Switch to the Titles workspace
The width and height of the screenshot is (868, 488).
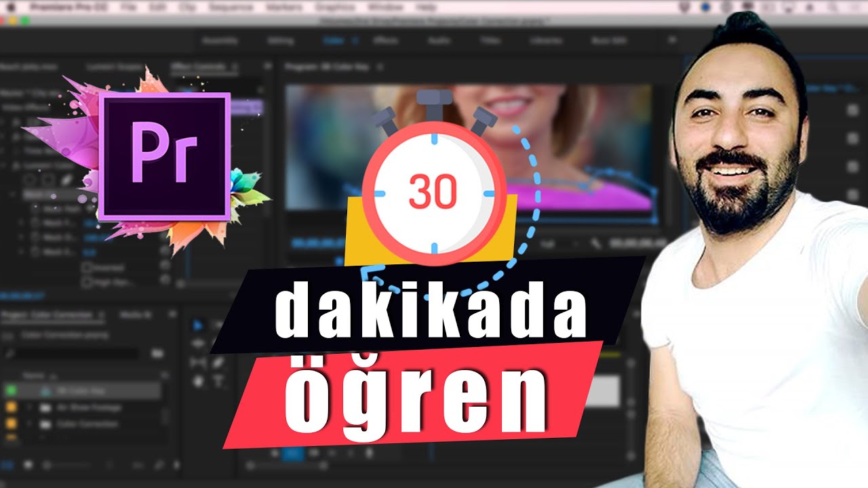point(490,41)
